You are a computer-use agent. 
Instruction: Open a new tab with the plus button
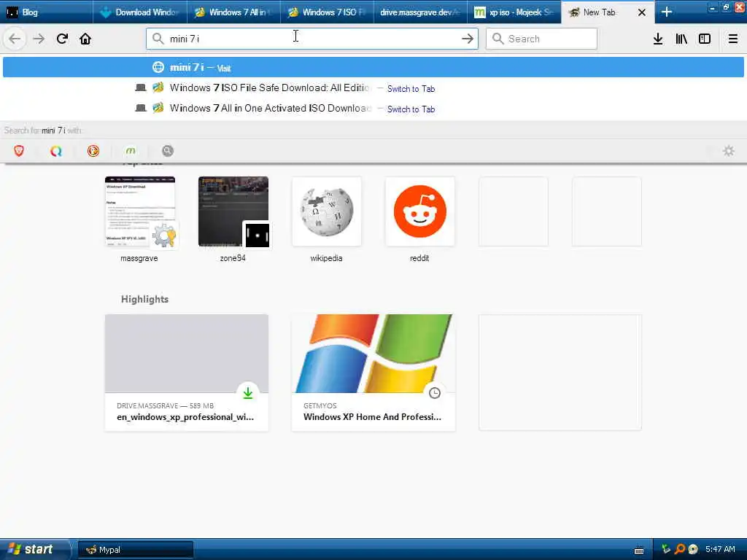point(667,12)
